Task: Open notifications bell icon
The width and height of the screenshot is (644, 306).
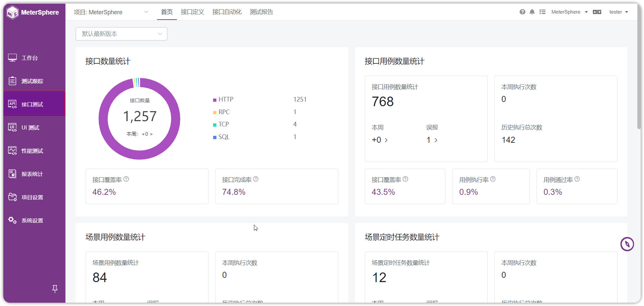Action: coord(532,12)
